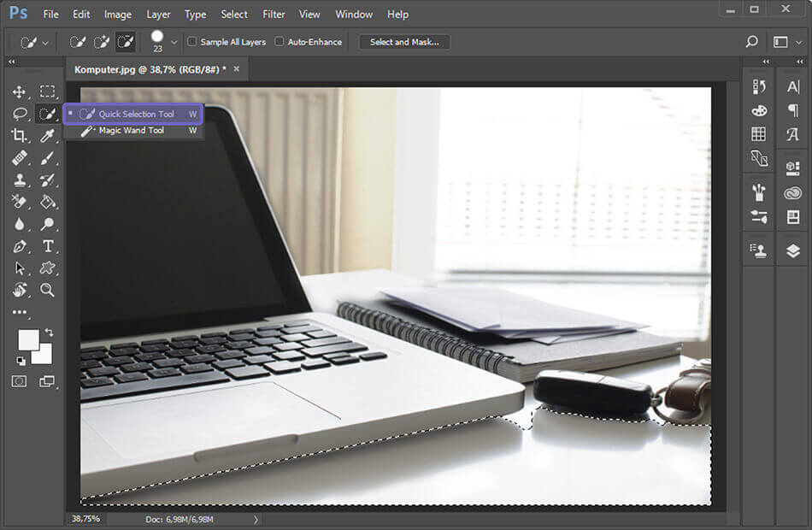Select the Horizontal Type tool

coord(48,246)
